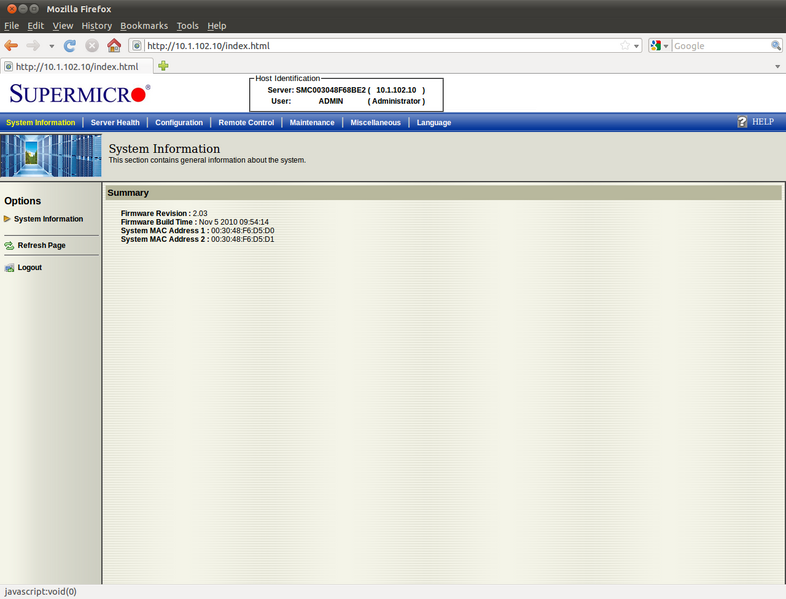Image resolution: width=786 pixels, height=599 pixels.
Task: Open the Remote Control section
Action: click(246, 122)
